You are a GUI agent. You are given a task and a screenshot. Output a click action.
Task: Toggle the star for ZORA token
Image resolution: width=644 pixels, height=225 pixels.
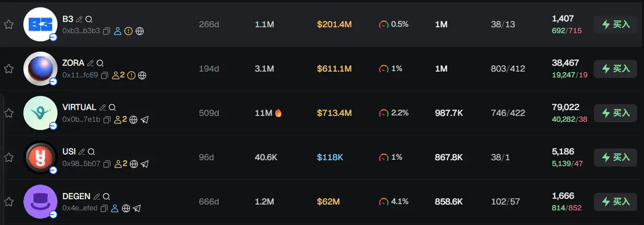9,69
